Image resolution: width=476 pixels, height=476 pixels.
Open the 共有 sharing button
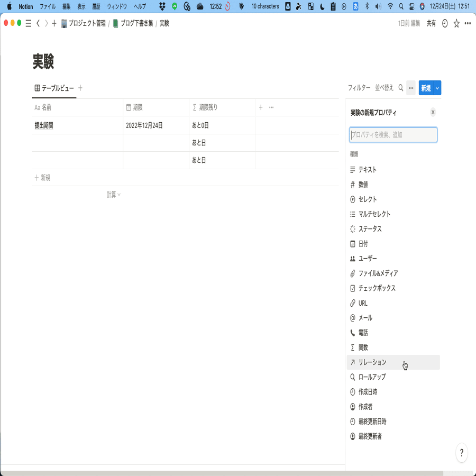coord(430,23)
